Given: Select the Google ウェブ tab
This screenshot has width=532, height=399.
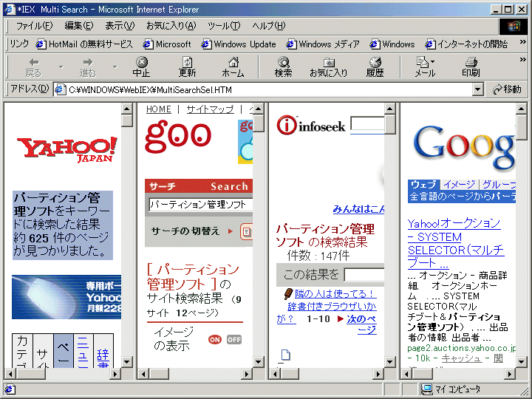Looking at the screenshot, I should click(x=423, y=185).
